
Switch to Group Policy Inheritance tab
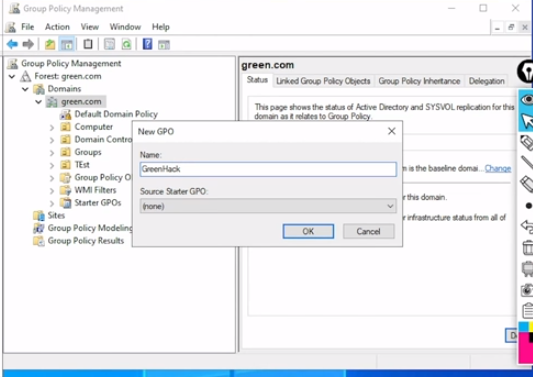pyautogui.click(x=419, y=81)
